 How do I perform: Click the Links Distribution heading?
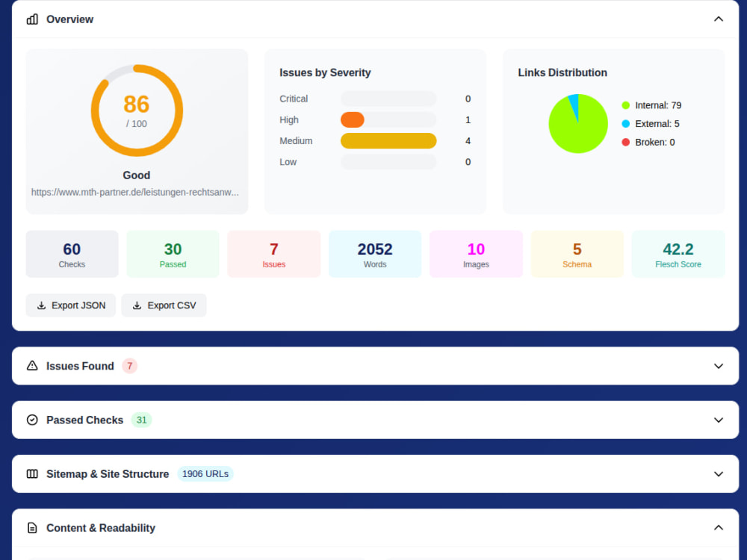(x=562, y=73)
